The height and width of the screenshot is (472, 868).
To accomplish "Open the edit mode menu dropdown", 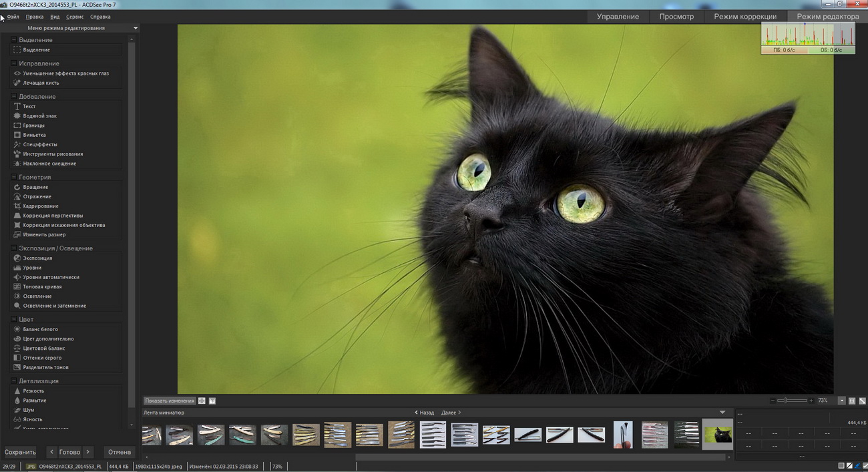I will [x=136, y=28].
